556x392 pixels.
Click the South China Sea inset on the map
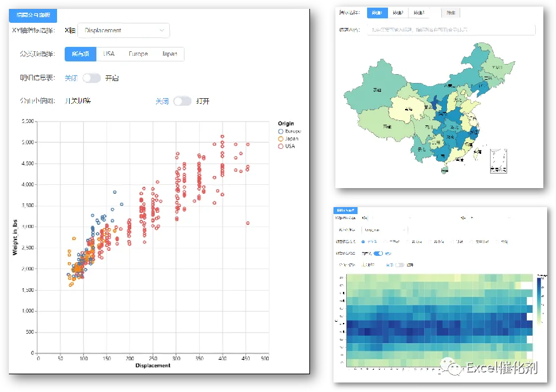point(498,161)
